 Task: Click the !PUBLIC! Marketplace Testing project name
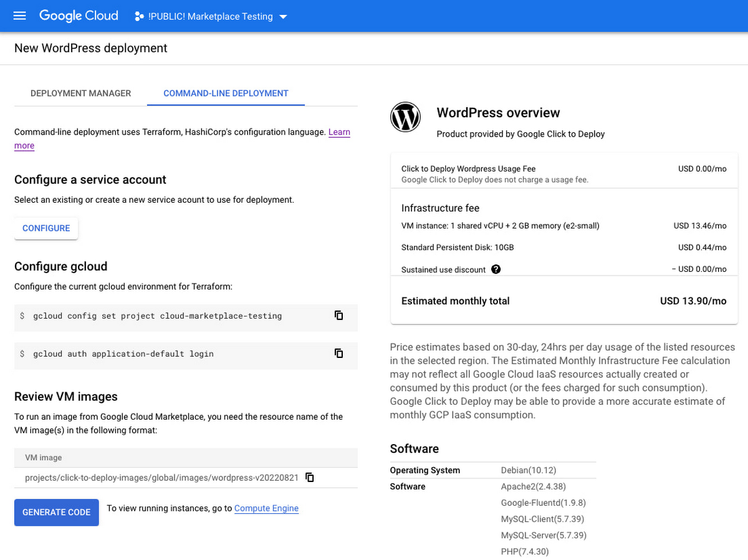[x=211, y=17]
